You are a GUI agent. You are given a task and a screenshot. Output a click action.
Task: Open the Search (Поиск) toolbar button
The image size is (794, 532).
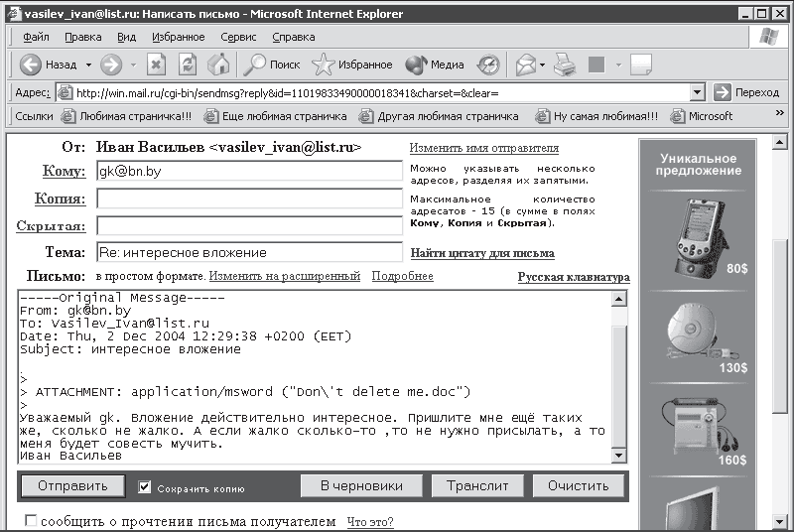click(272, 65)
